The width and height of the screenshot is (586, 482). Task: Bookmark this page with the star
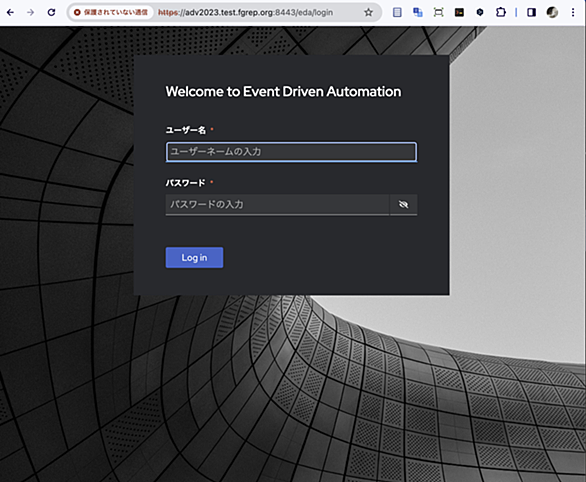(x=368, y=12)
